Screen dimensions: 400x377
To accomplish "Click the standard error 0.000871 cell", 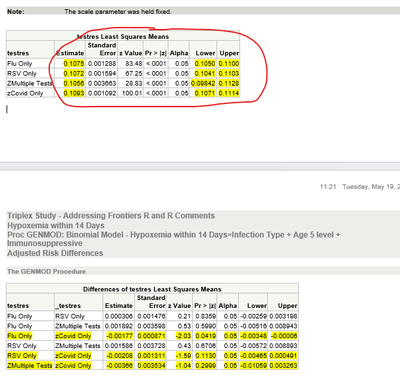I will point(151,336).
